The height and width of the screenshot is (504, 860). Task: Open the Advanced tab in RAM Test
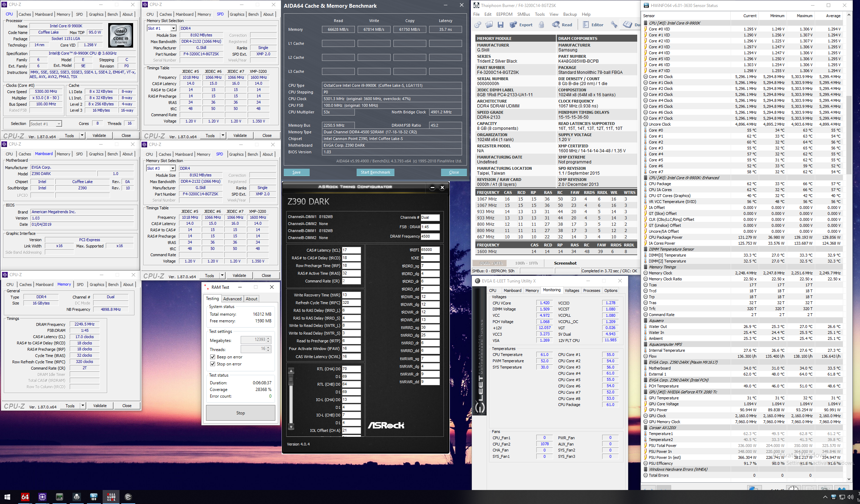pos(232,299)
